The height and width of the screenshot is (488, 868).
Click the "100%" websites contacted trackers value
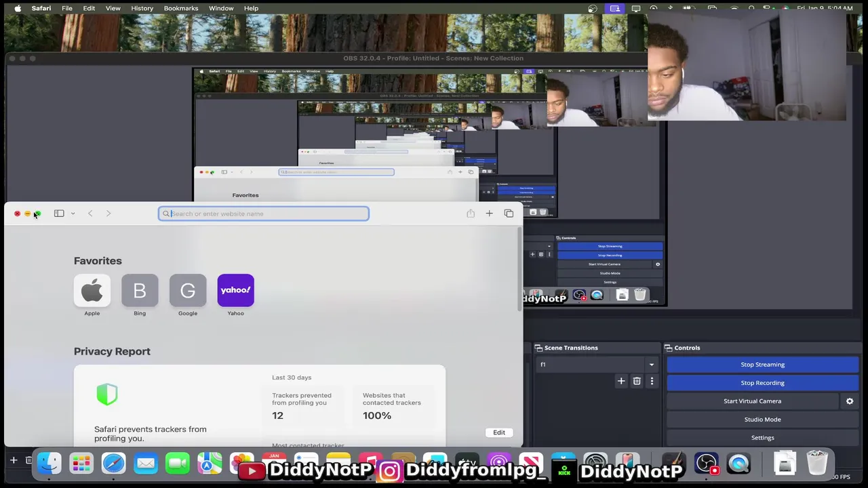(x=377, y=415)
